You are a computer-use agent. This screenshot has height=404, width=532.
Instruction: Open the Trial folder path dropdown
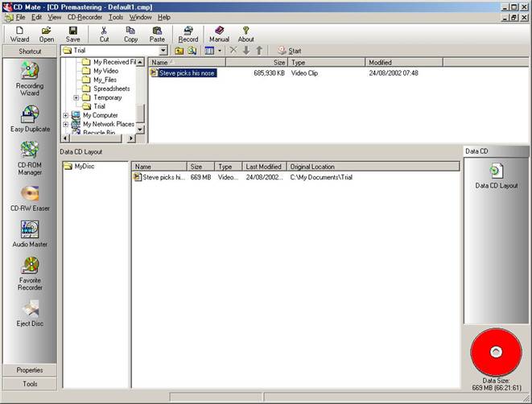[163, 51]
